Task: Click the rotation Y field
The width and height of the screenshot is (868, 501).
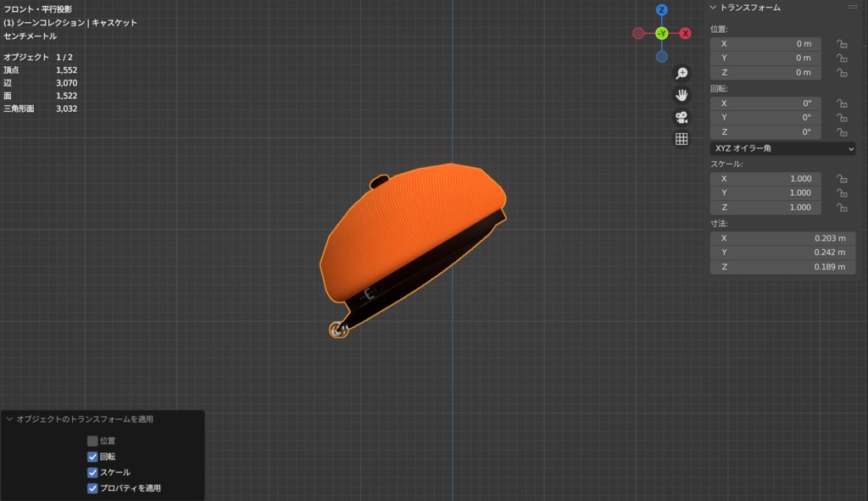Action: (765, 118)
